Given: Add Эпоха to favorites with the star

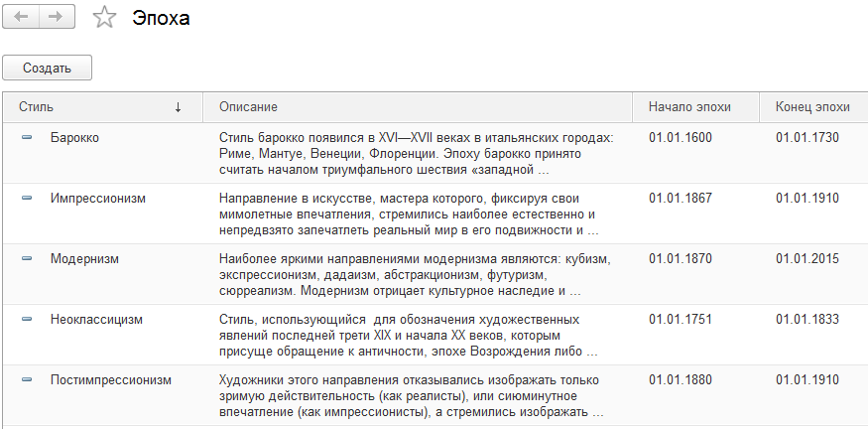Looking at the screenshot, I should (104, 17).
